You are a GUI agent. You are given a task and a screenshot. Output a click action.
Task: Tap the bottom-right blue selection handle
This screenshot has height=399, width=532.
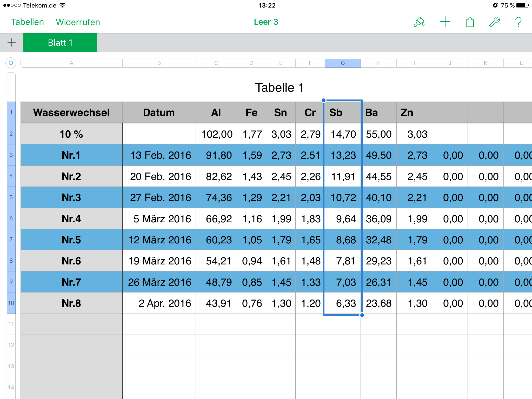coord(362,315)
